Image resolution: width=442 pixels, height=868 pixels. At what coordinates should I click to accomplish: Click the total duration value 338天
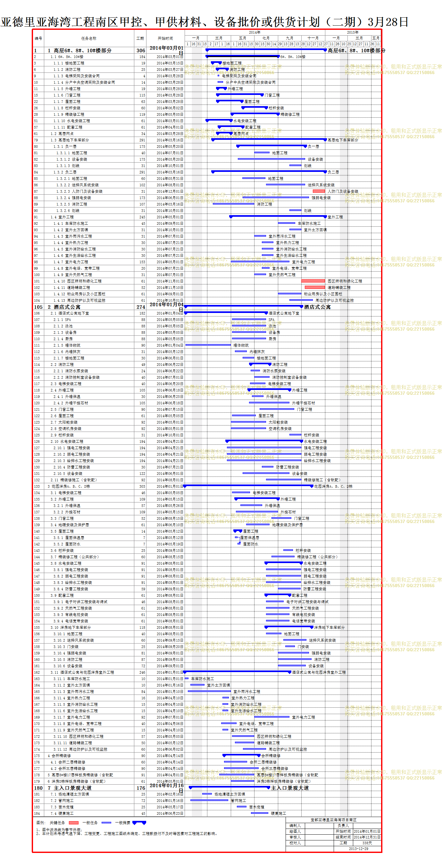tap(367, 843)
